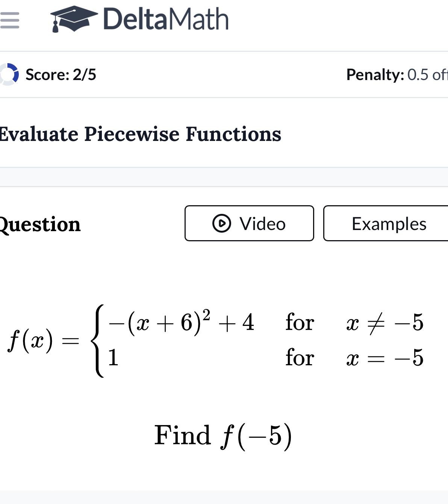
Task: Click the DeltaMath wordmark to return home
Action: [x=165, y=18]
